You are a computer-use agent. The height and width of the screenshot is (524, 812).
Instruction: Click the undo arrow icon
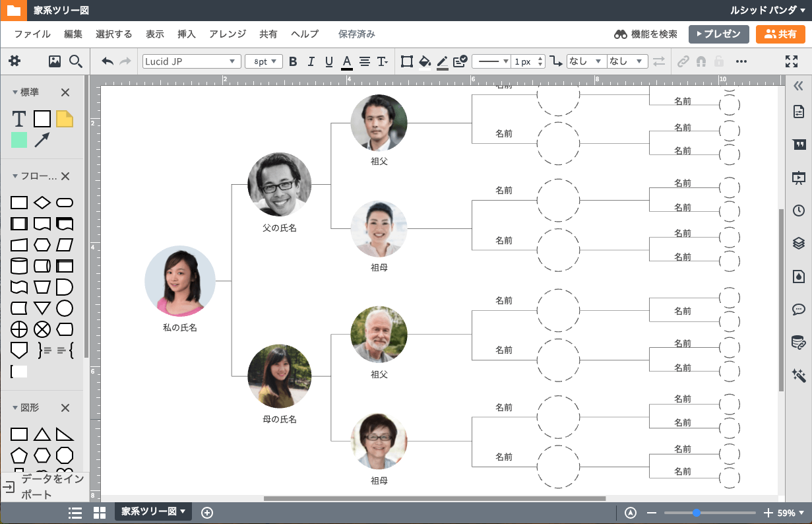[108, 61]
